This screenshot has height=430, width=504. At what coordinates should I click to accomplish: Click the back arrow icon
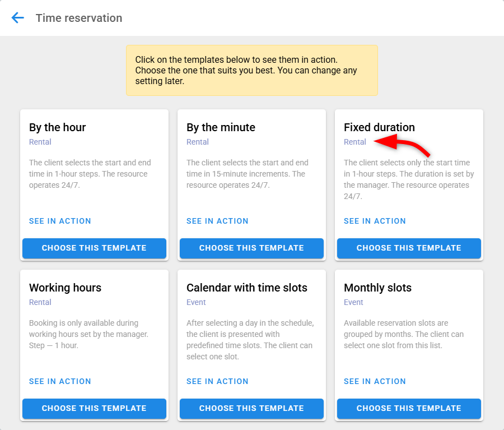18,18
